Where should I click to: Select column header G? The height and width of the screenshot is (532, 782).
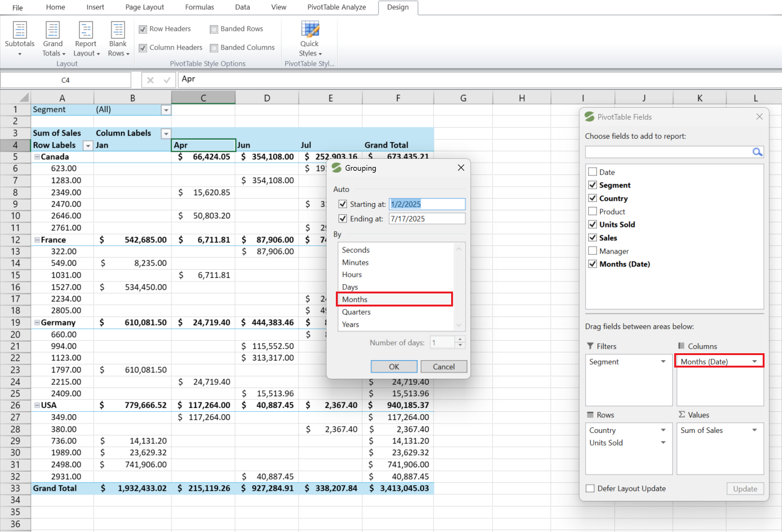tap(463, 98)
